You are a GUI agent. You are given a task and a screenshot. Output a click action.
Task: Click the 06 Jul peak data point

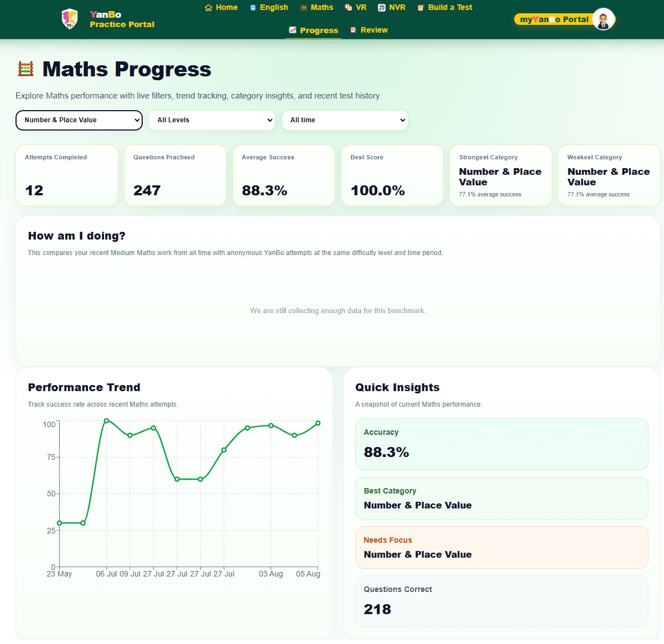(x=106, y=421)
